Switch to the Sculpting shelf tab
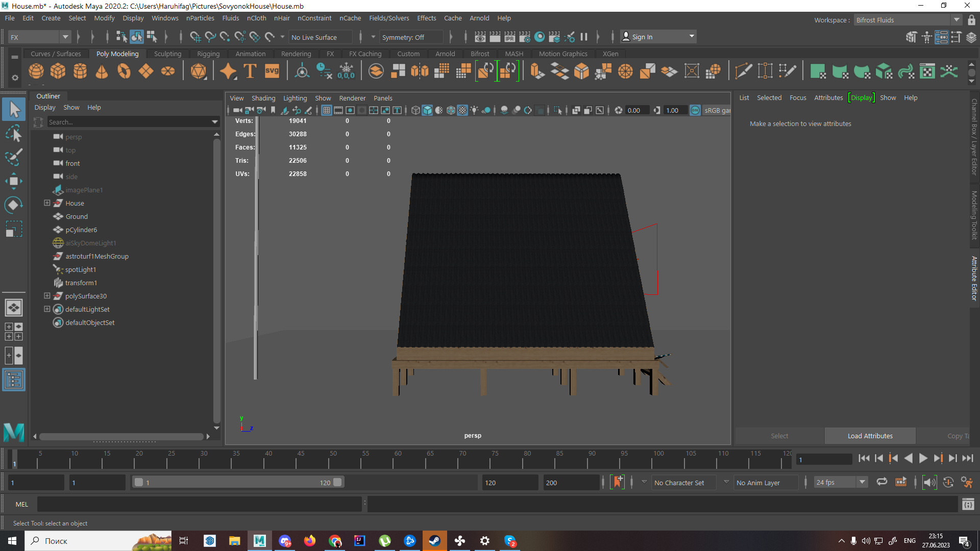Image resolution: width=980 pixels, height=551 pixels. tap(167, 54)
